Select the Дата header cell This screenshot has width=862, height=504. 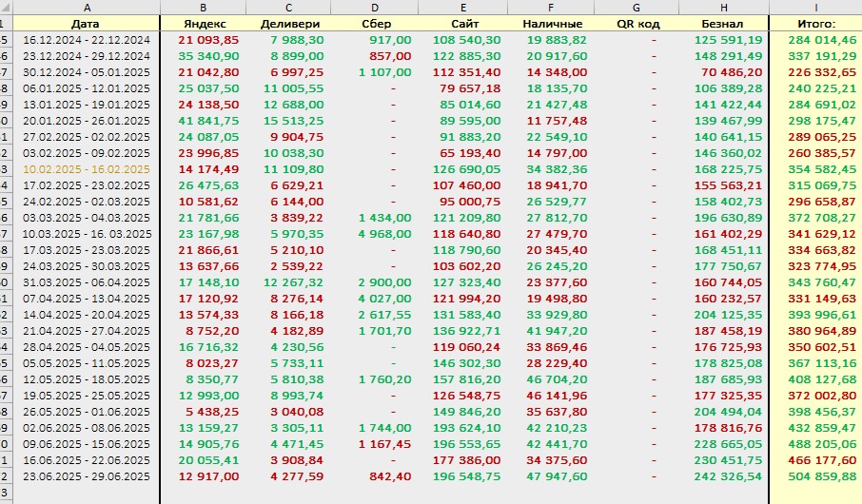tap(87, 24)
